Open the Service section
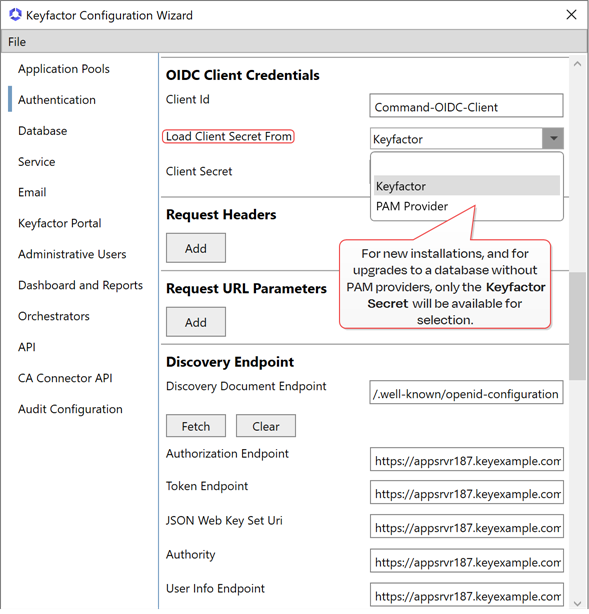The image size is (589, 614). tap(37, 162)
